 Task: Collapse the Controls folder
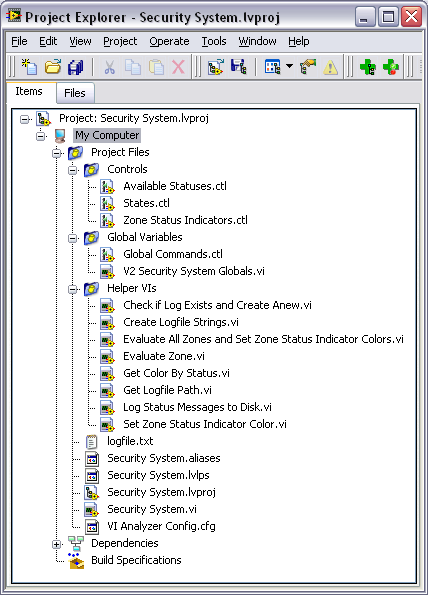point(72,170)
